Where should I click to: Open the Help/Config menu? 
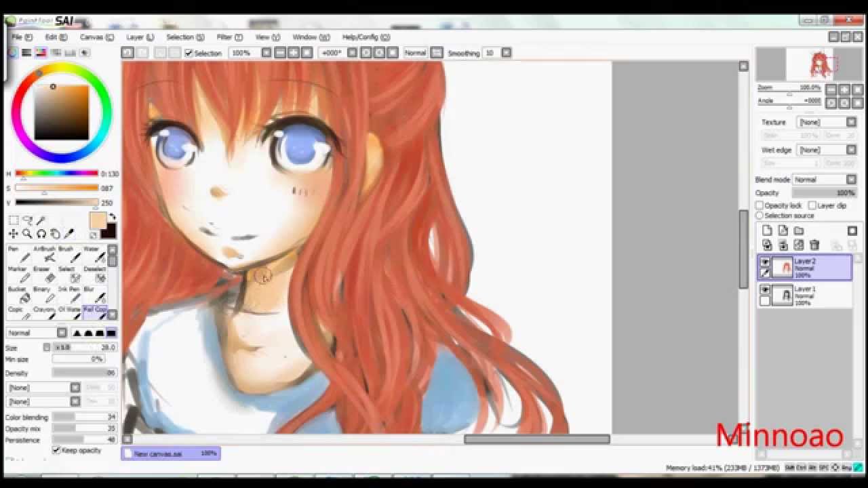(366, 37)
